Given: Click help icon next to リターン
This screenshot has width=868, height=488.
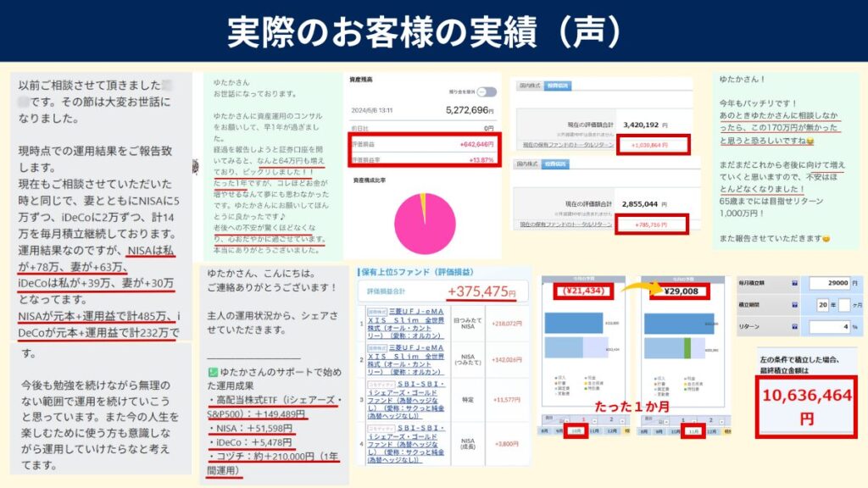Looking at the screenshot, I should tap(793, 325).
